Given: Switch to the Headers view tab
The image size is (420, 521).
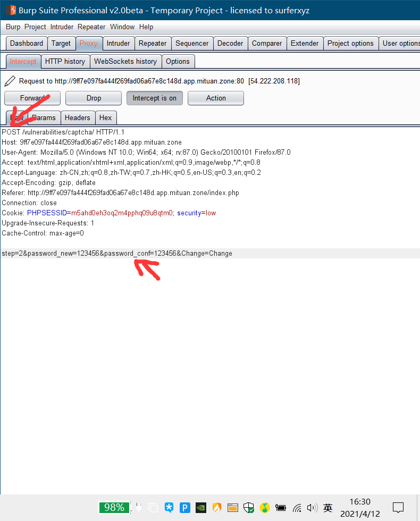Looking at the screenshot, I should pos(78,117).
